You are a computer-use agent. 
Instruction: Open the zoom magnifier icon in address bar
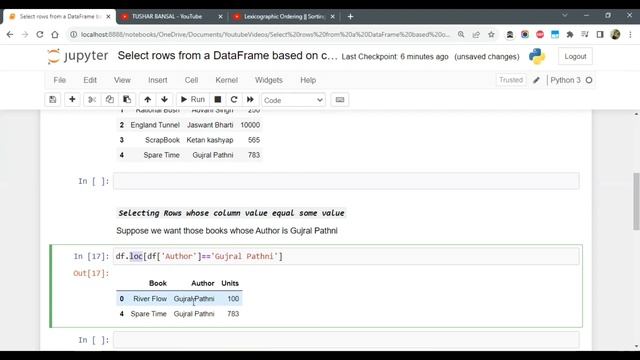click(461, 35)
